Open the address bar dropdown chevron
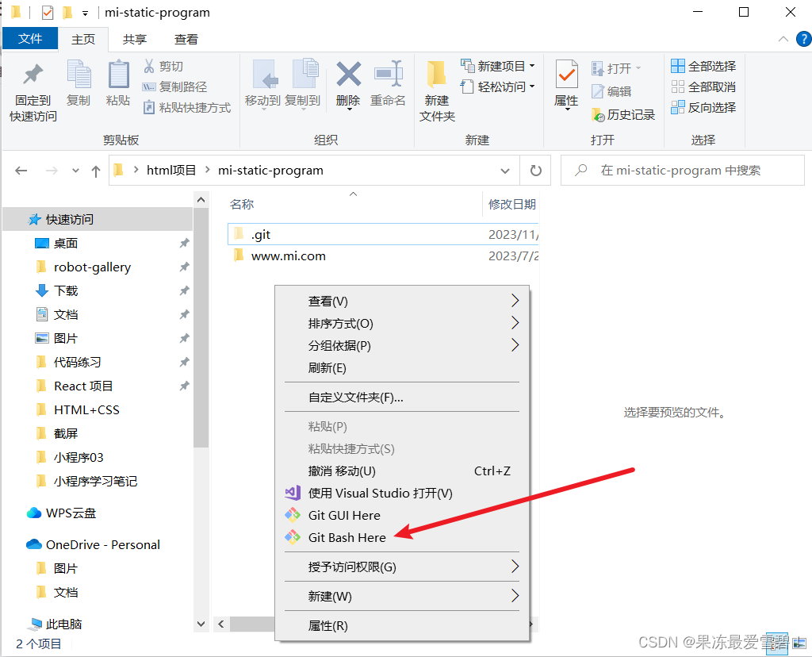812x657 pixels. [x=506, y=170]
